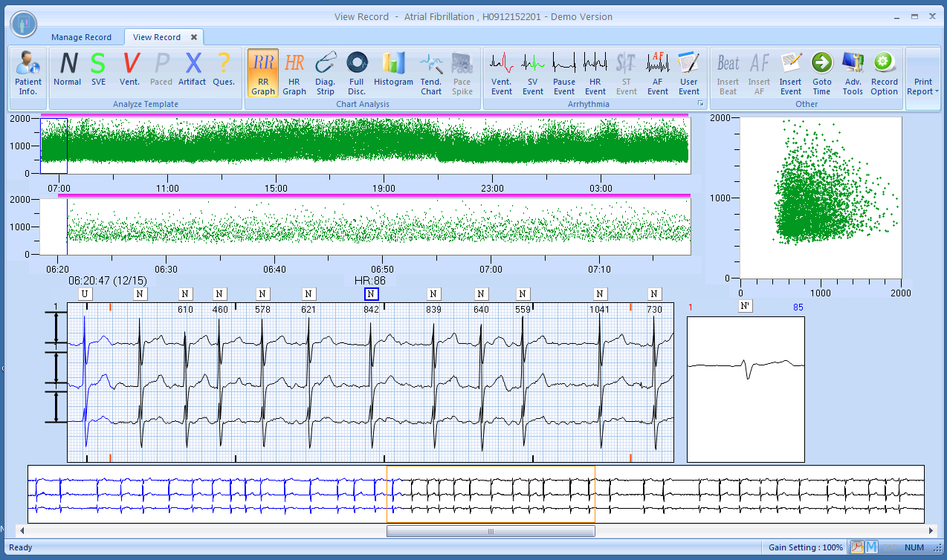
Task: Select the U beat label marker
Action: (x=85, y=294)
